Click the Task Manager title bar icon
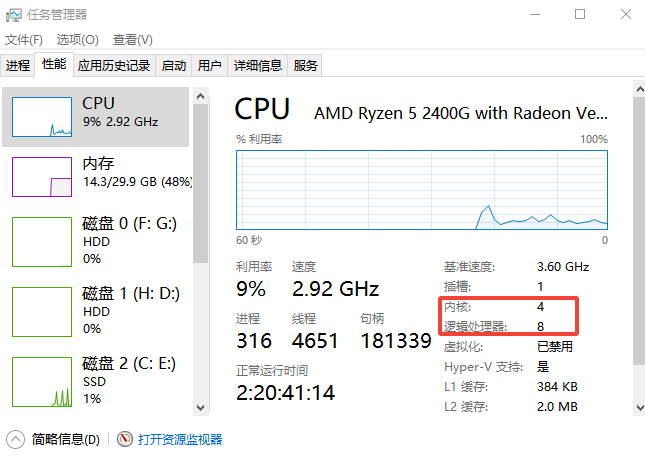 (14, 15)
